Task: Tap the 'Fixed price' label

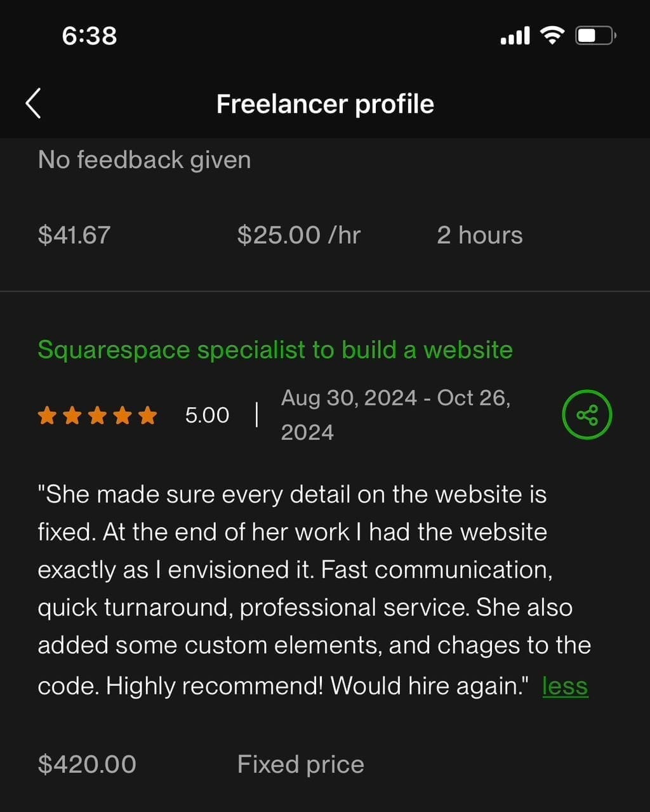Action: [300, 764]
